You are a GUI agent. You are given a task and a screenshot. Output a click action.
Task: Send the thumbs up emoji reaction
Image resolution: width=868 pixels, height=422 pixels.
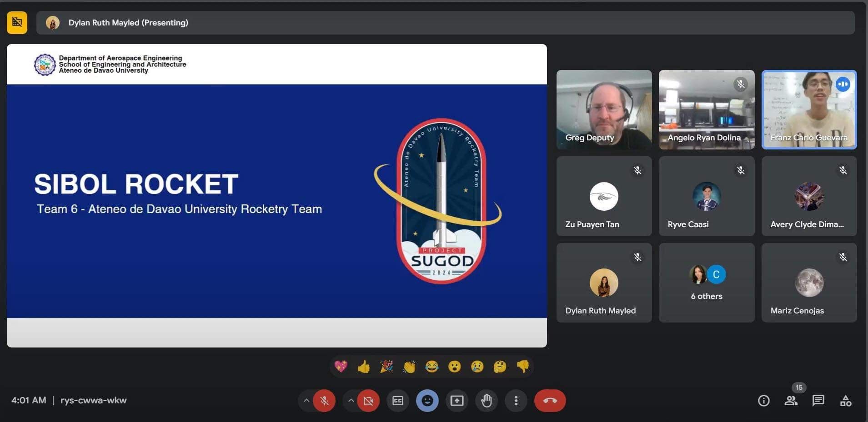tap(363, 367)
